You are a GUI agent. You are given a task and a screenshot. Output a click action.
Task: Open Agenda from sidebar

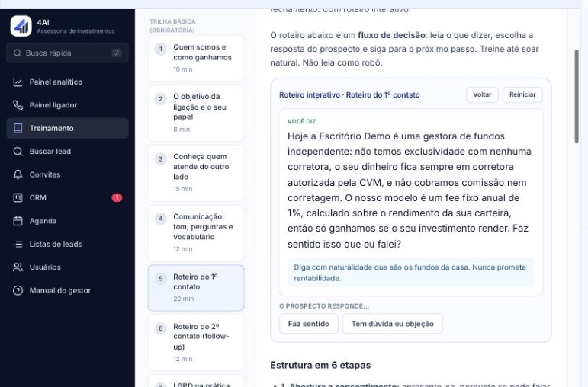[68, 221]
